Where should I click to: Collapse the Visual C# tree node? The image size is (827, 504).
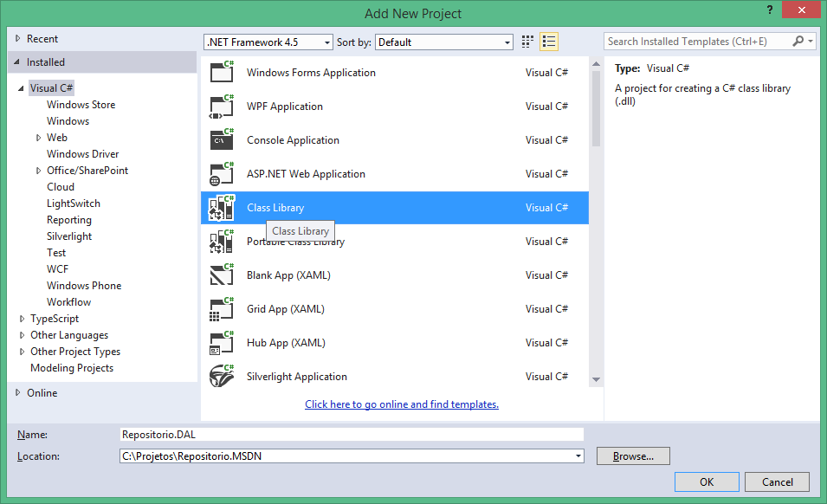tap(21, 88)
